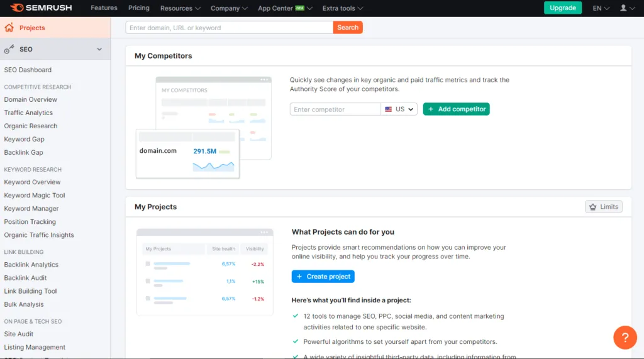Screen dimensions: 644x359
Task: Click the US flag icon
Action: 388,109
